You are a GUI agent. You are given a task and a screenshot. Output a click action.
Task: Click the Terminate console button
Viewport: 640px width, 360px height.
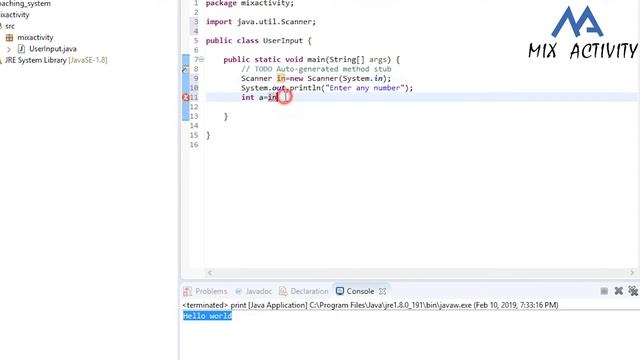(x=604, y=291)
